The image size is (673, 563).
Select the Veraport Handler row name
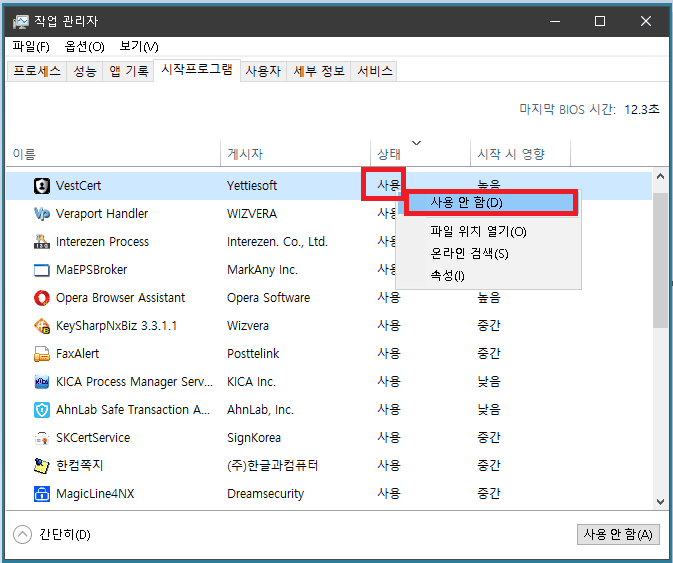102,214
